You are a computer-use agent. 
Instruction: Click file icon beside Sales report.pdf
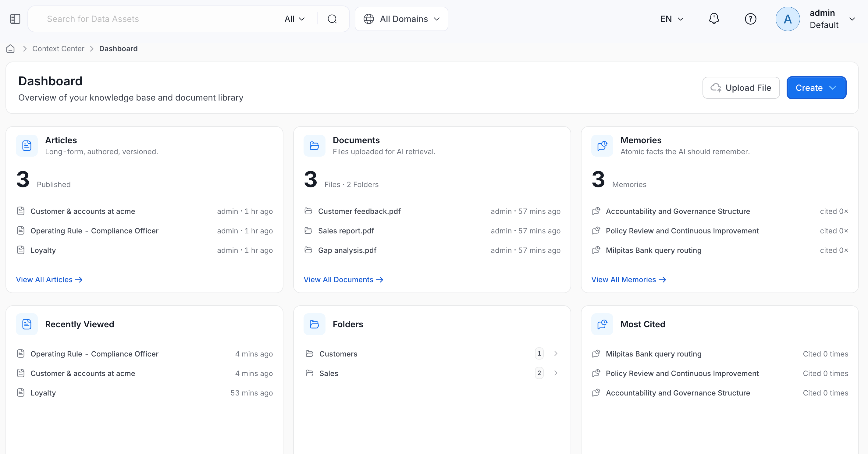[308, 231]
